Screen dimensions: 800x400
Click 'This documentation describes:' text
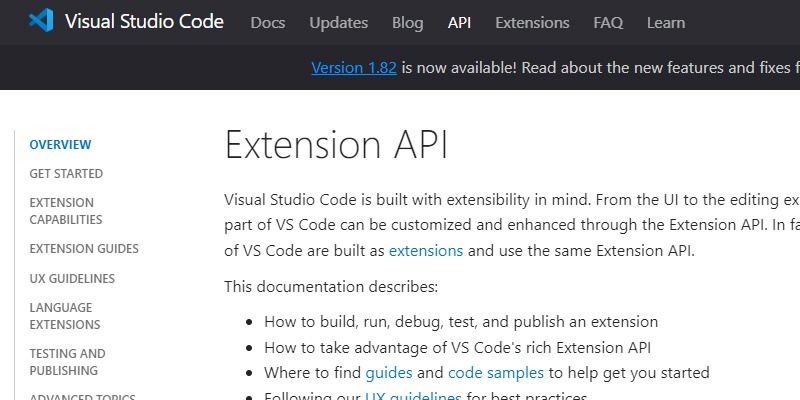click(331, 287)
